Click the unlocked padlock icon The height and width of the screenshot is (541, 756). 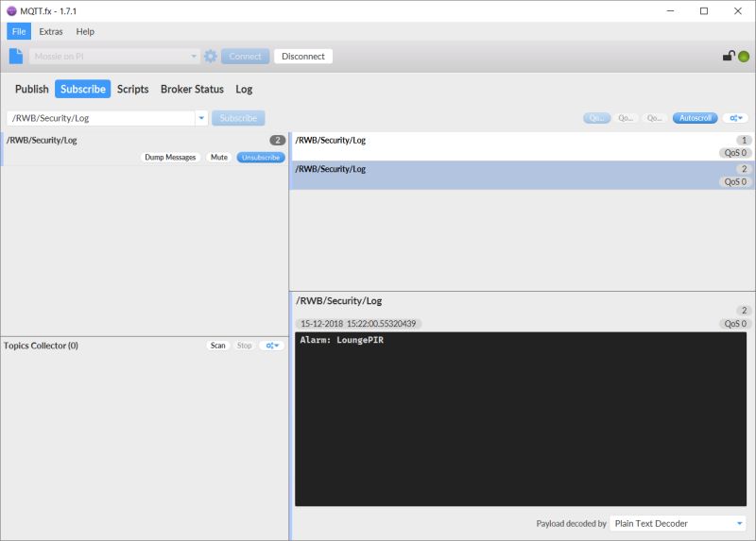[x=729, y=56]
